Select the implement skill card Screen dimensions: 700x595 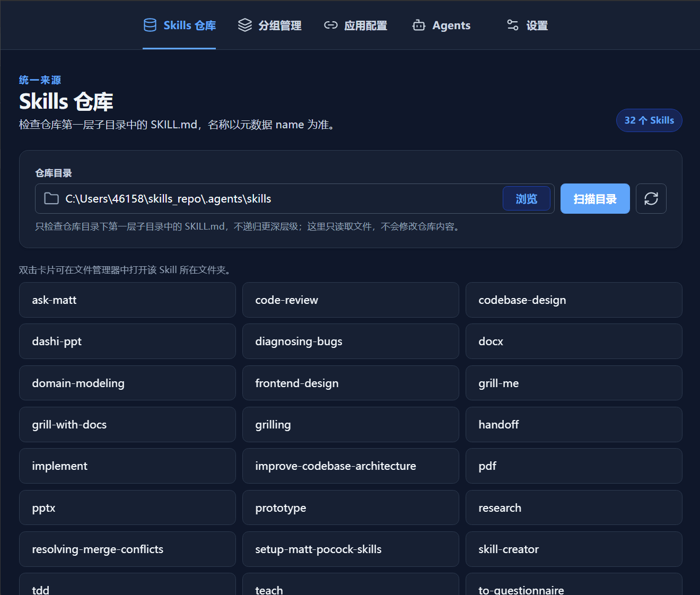(127, 466)
